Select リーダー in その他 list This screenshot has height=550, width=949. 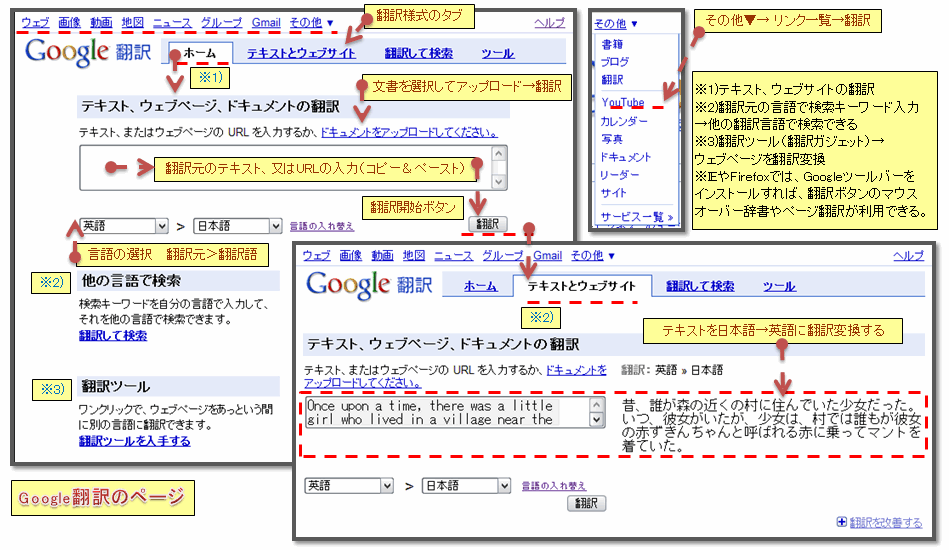click(x=619, y=174)
